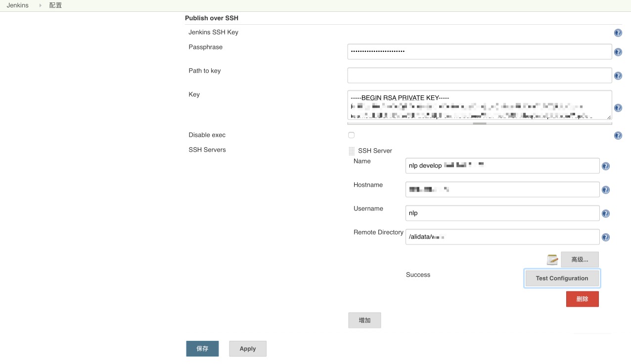Open help for Passphrase field

[x=618, y=52]
